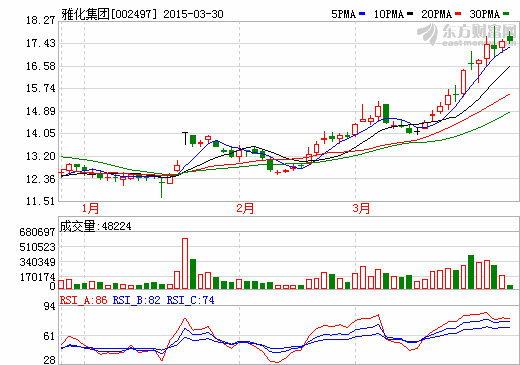Click the RSI_C:74 indicator label

pos(190,300)
